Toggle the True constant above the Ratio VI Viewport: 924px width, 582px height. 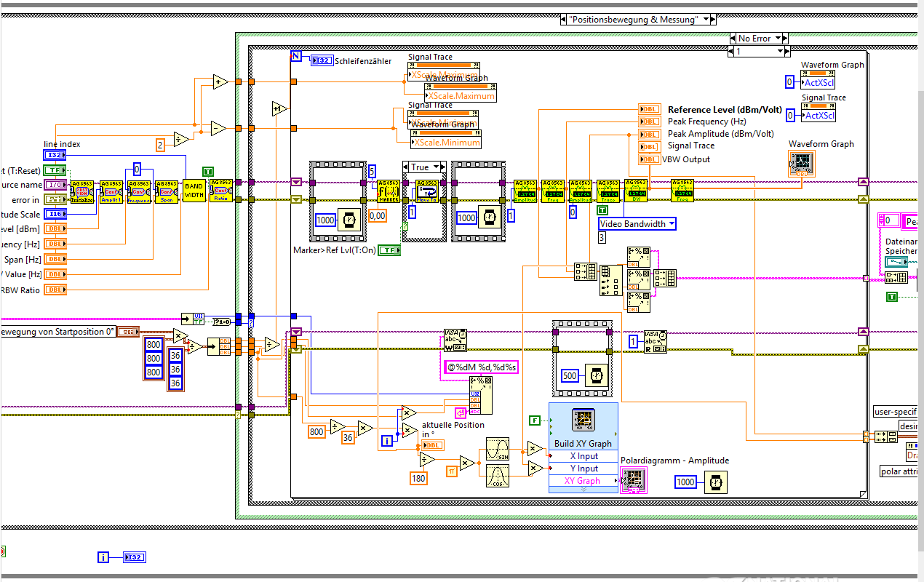[x=208, y=171]
